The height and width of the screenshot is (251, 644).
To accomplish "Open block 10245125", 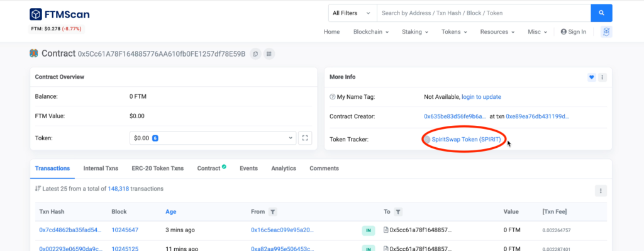I will pos(125,249).
